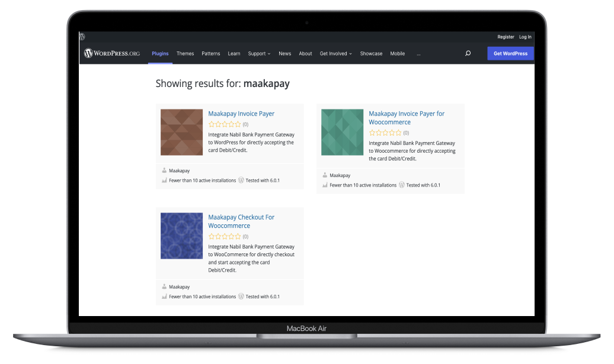
Task: Click the star rating of Maakapay Invoice Payer
Action: point(225,124)
